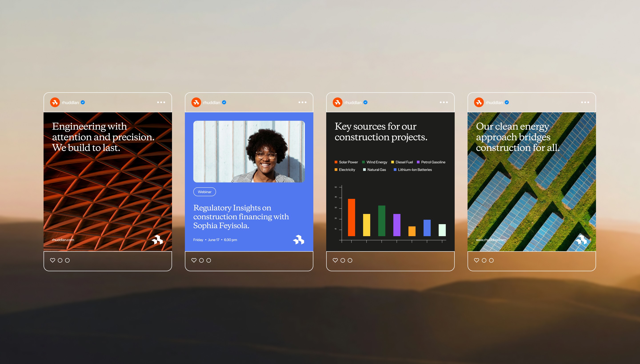Click the heart icon under the Webinar post

pyautogui.click(x=194, y=260)
